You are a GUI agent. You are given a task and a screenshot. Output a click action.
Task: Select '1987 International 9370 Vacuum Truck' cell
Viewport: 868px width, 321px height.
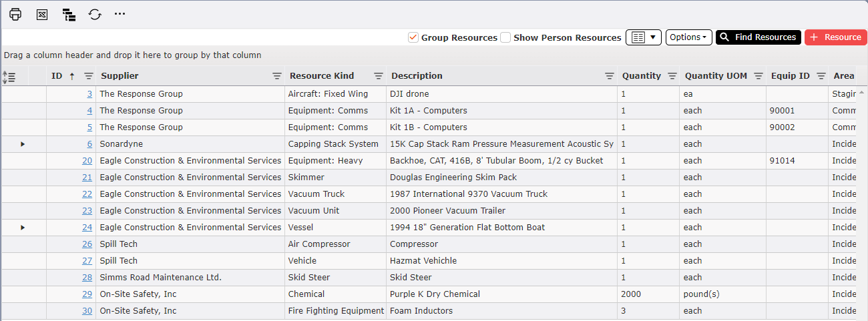coord(501,194)
